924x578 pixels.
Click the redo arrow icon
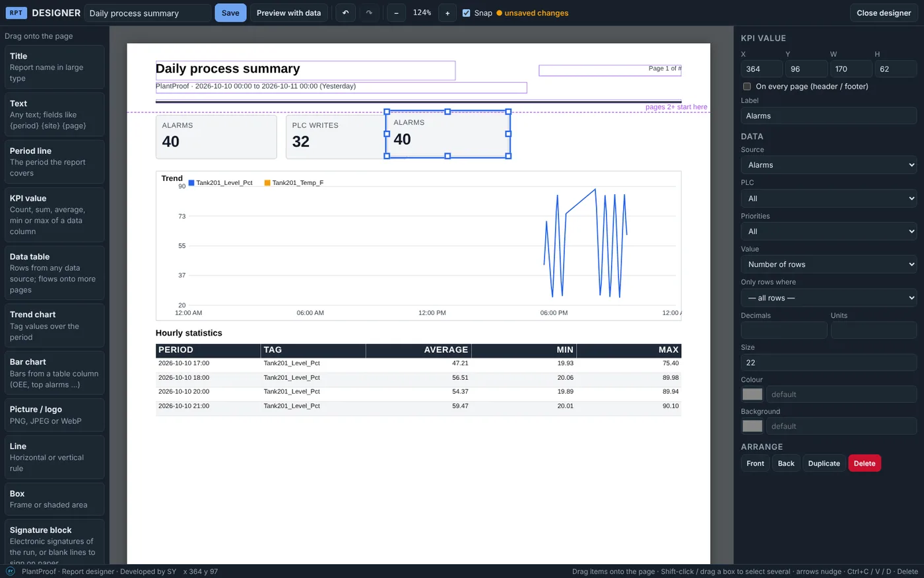369,13
